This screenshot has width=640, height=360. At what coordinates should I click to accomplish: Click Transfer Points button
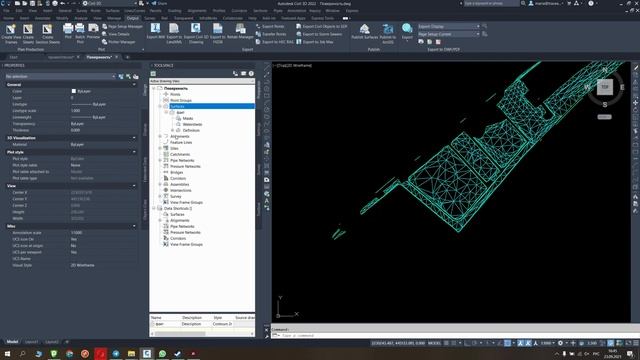click(x=271, y=34)
